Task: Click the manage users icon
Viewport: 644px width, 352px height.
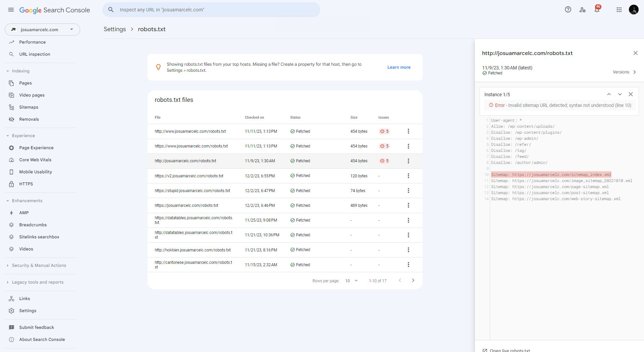Action: (583, 10)
